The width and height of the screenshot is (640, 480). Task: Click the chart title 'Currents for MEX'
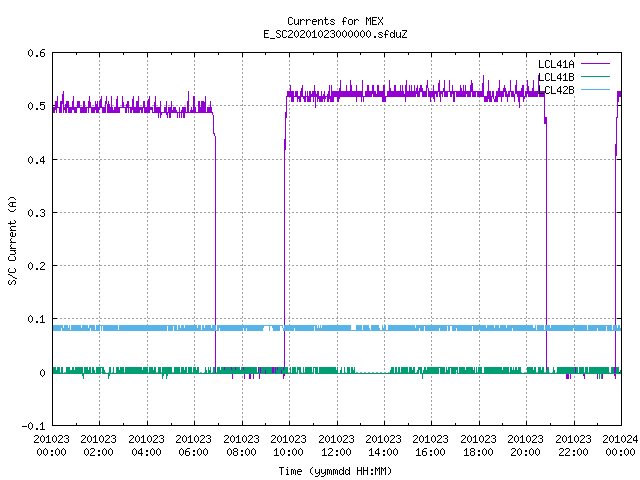point(335,21)
